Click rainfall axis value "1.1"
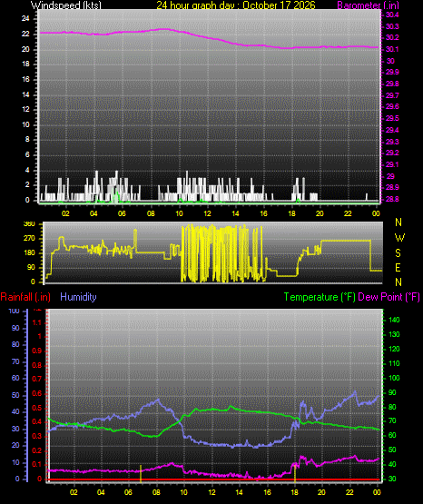Viewport: 423px width, 504px height. coord(37,322)
